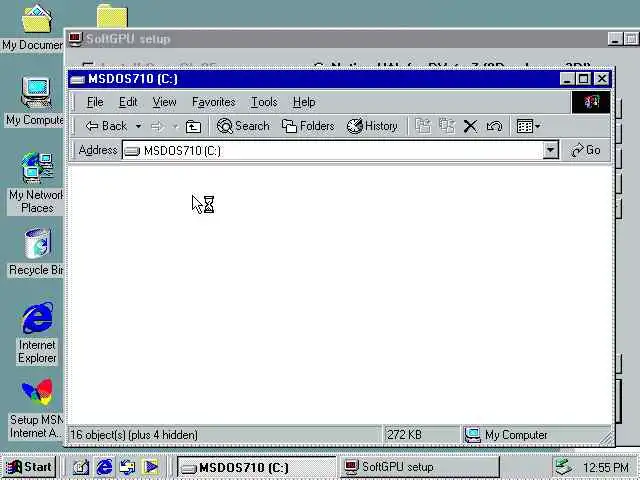Click the Back arrow button in Explorer toolbar
This screenshot has height=480, width=640.
click(x=106, y=126)
